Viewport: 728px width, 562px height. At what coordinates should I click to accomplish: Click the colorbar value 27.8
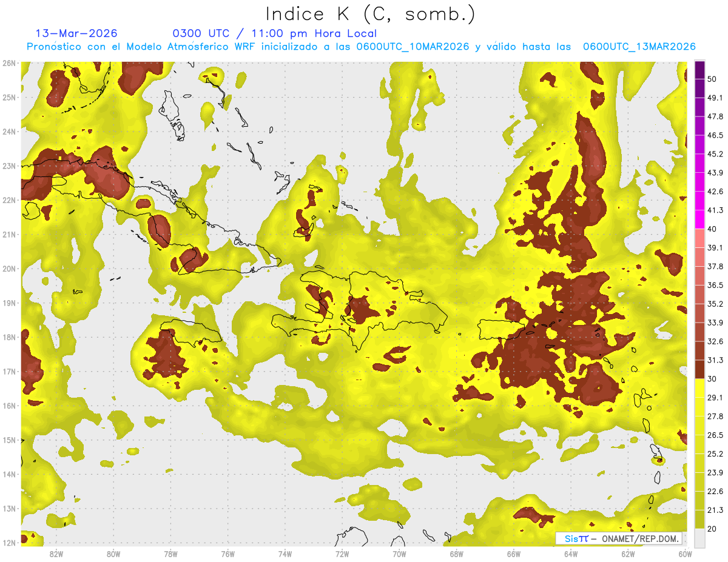[715, 416]
